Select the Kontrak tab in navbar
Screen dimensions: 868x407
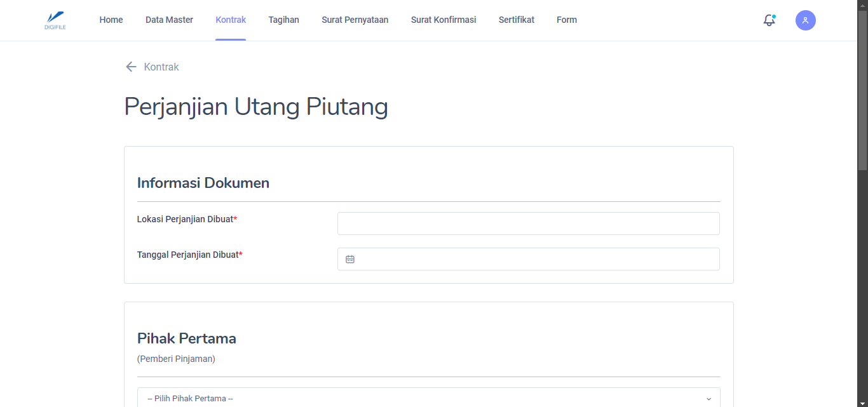pos(231,20)
